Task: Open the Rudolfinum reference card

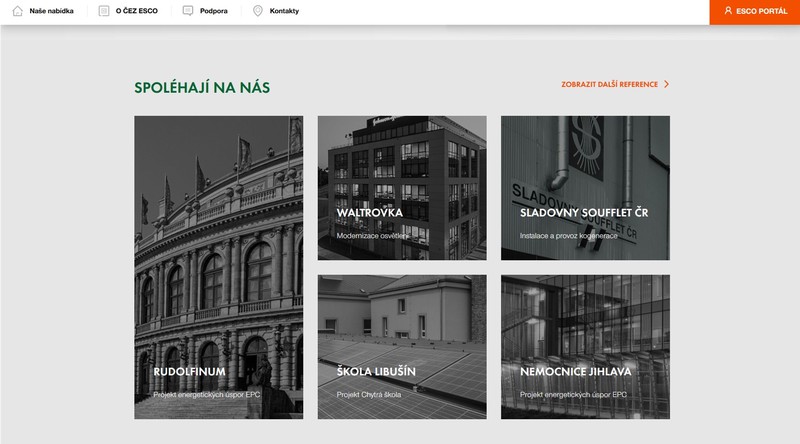Action: coord(218,267)
